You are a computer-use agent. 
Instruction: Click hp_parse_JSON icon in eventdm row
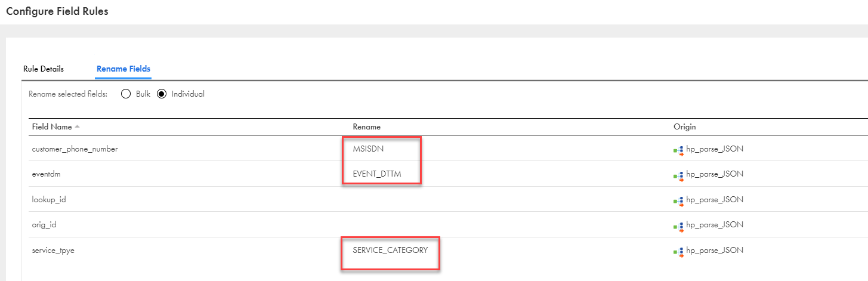pyautogui.click(x=678, y=175)
